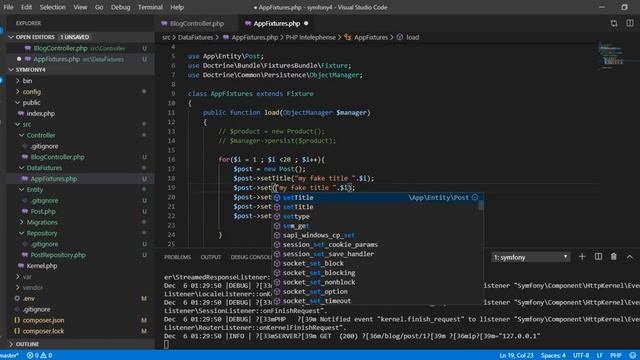This screenshot has width=640, height=360.
Task: Open the Debug menu
Action: 120,7
